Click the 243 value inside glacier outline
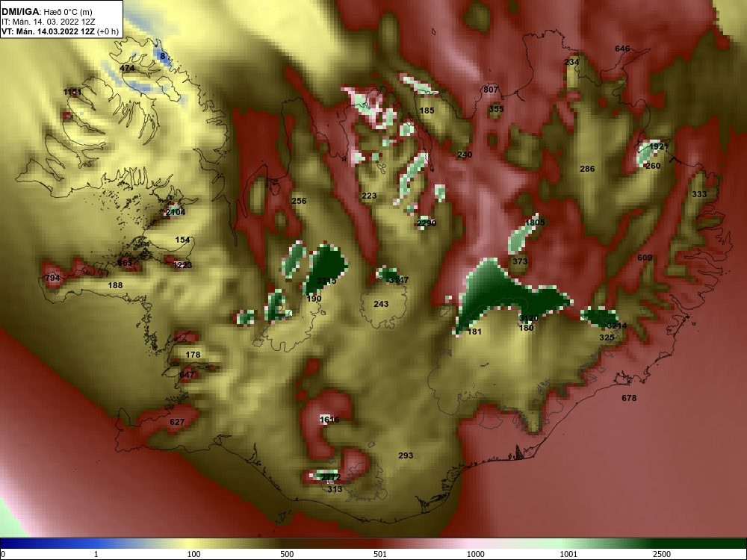Image resolution: width=747 pixels, height=560 pixels. [381, 304]
